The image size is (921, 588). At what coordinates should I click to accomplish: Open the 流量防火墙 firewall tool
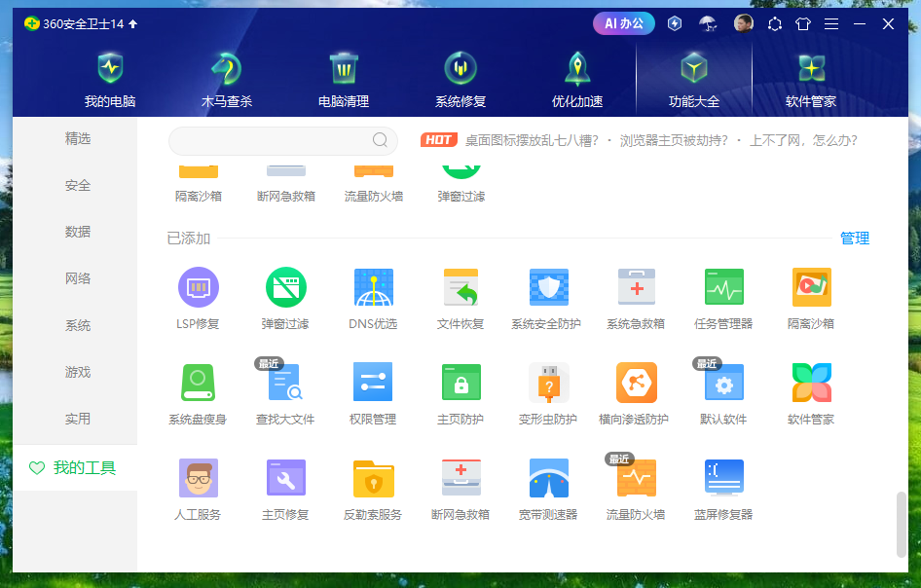point(636,478)
